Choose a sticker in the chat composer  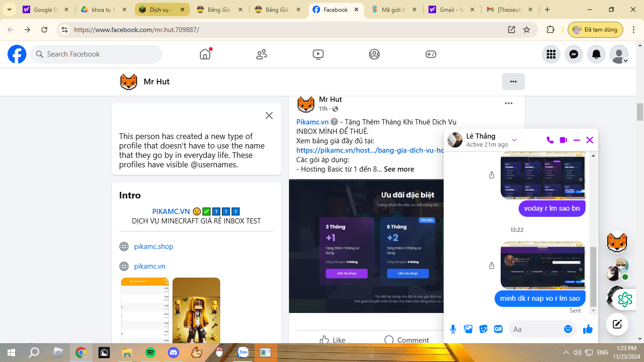click(x=483, y=329)
